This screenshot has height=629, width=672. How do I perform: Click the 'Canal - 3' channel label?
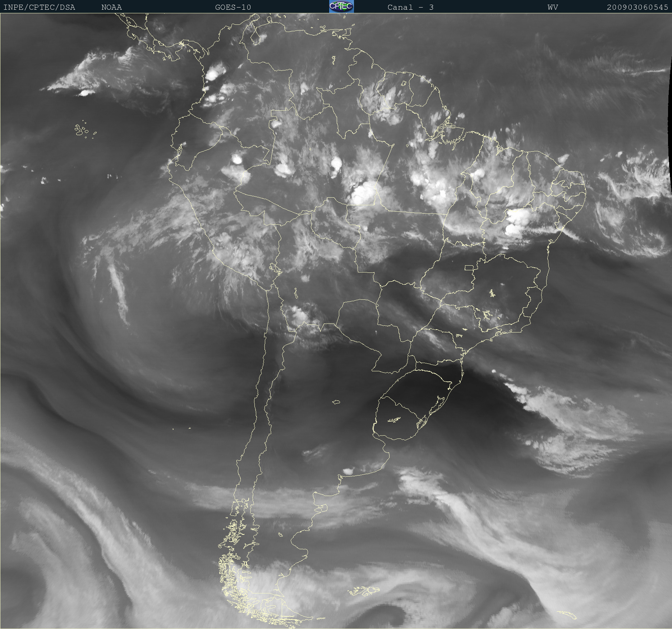[410, 7]
